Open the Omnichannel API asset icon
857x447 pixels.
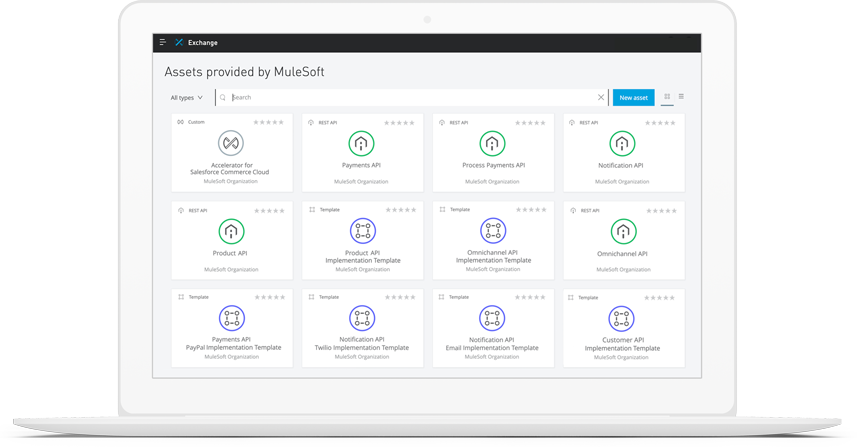point(623,232)
